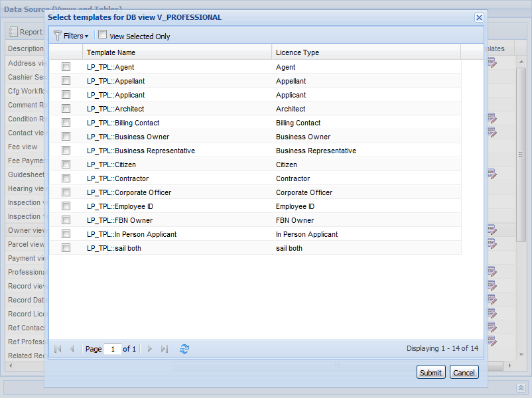Click the previous page arrow icon
Image resolution: width=532 pixels, height=398 pixels.
[72, 349]
